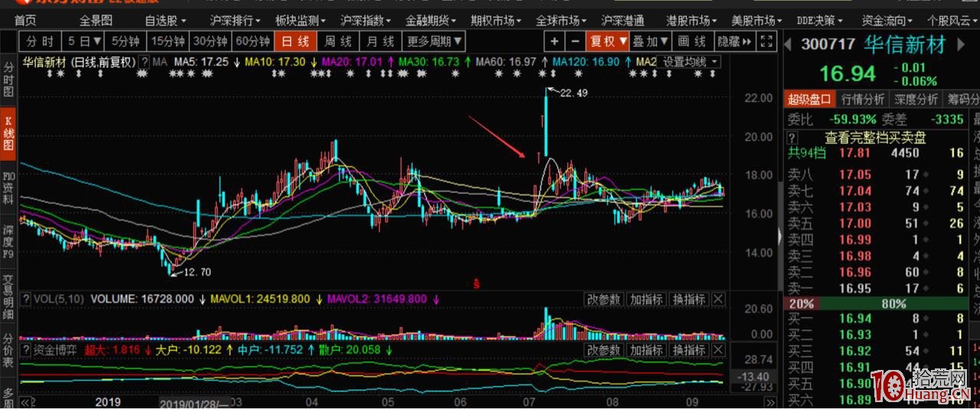Click the 查看完整档买卖盘 link
Screen dimensions: 980x409
[x=875, y=138]
